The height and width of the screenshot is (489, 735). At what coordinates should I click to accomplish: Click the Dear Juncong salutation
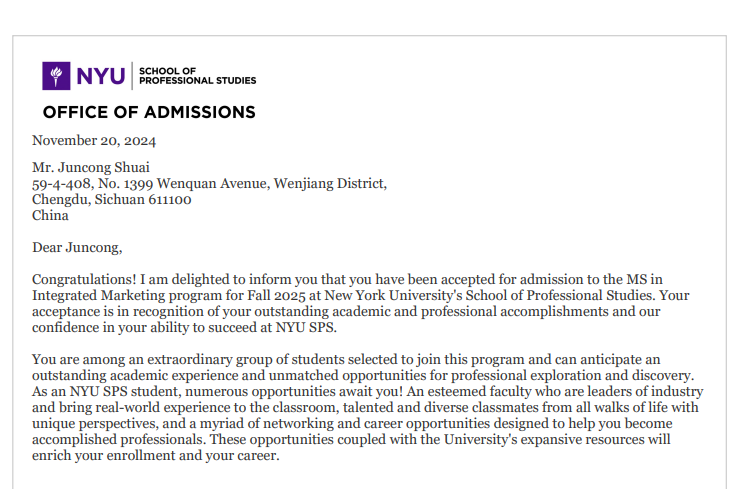[x=77, y=247]
